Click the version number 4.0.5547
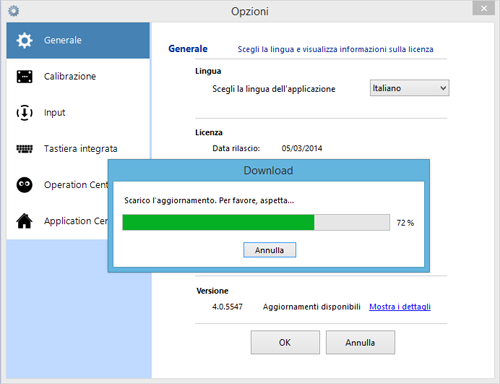Viewport: 500px width, 384px height. [x=227, y=307]
